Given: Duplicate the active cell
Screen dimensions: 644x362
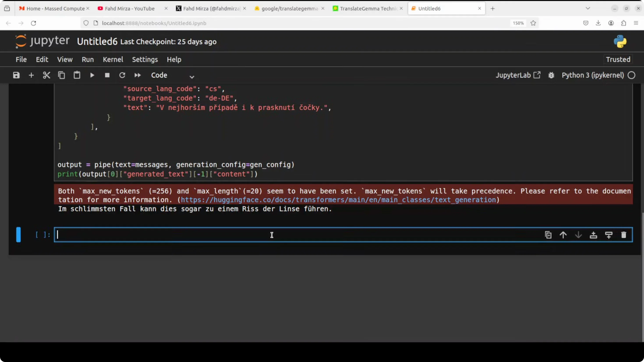Looking at the screenshot, I should (548, 235).
